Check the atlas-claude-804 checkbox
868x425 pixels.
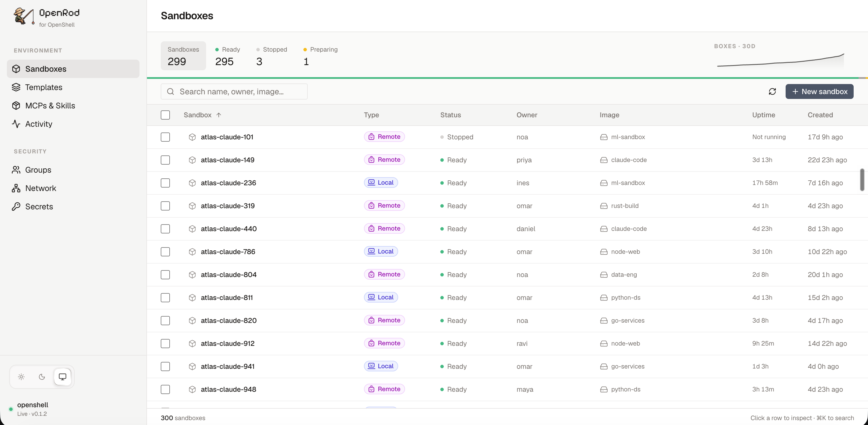tap(165, 274)
